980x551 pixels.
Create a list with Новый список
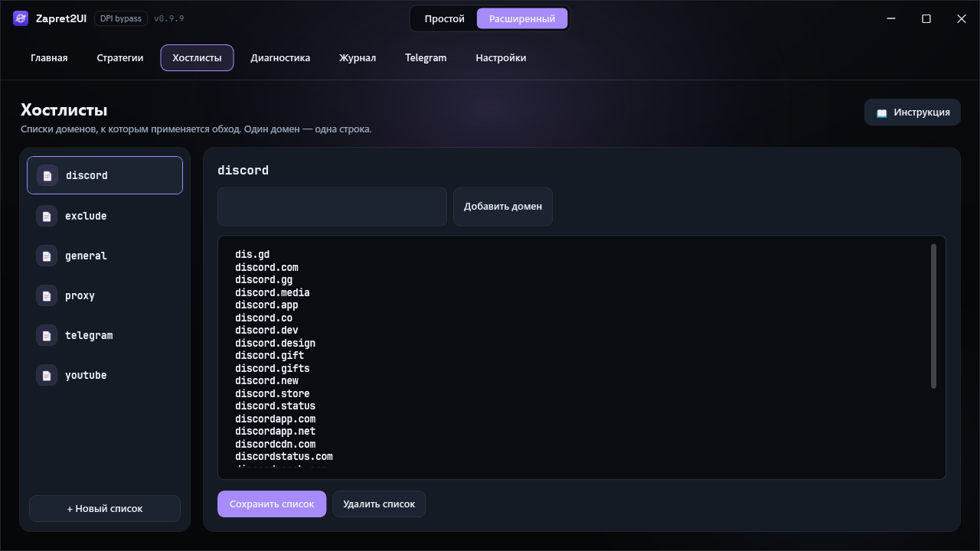(x=105, y=509)
